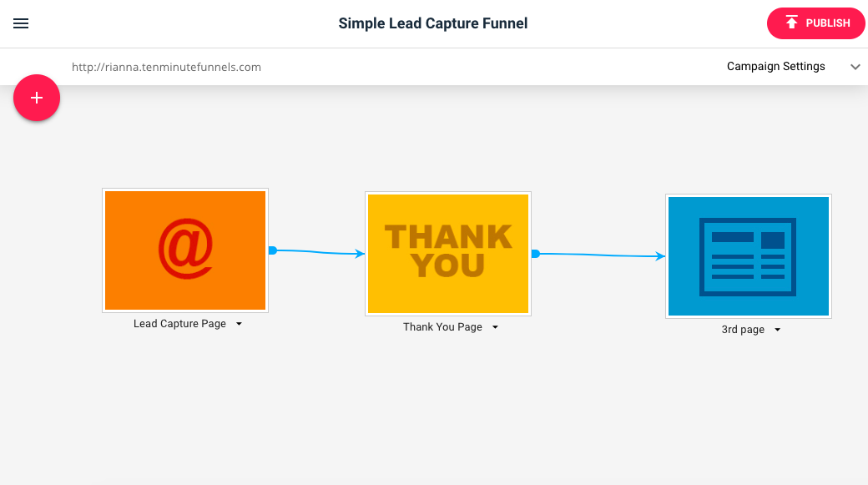Open the hamburger menu
This screenshot has height=485, width=868.
click(x=21, y=23)
